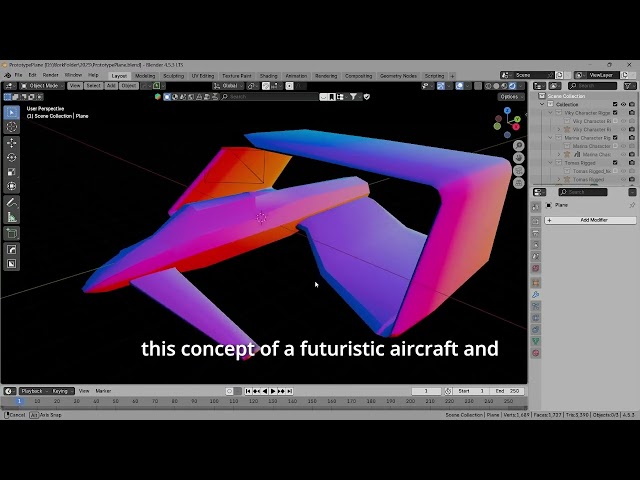Select the Select Box tool
Viewport: 640px width, 480px height.
coord(11,113)
